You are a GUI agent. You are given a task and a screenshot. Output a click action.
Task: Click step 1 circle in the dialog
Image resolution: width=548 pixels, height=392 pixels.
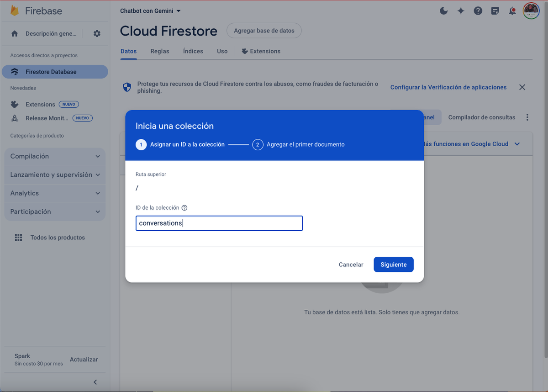141,144
